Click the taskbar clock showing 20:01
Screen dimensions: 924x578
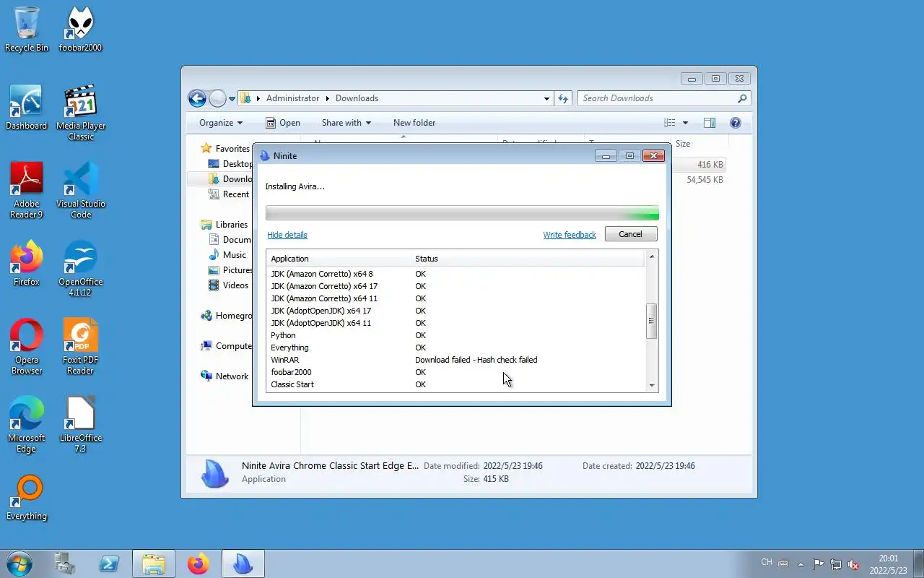point(888,564)
